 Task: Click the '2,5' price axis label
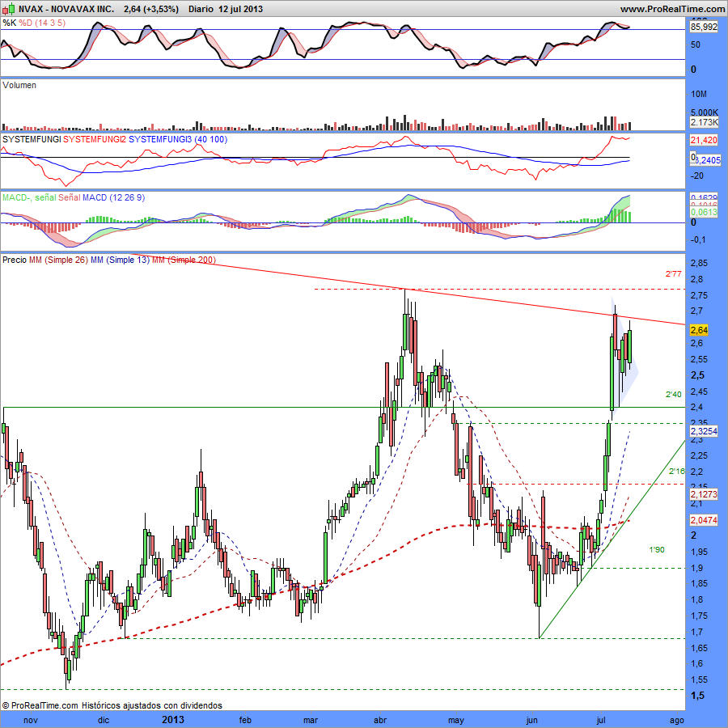[x=697, y=375]
